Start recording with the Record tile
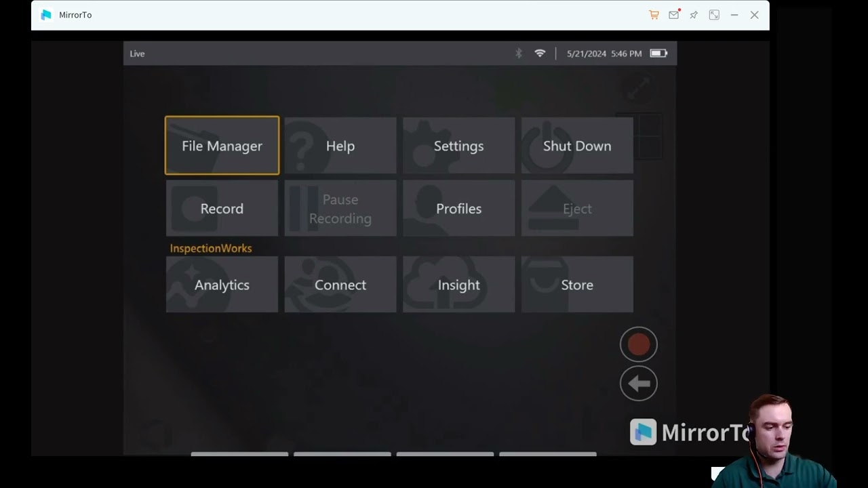Viewport: 868px width, 488px height. (x=222, y=208)
